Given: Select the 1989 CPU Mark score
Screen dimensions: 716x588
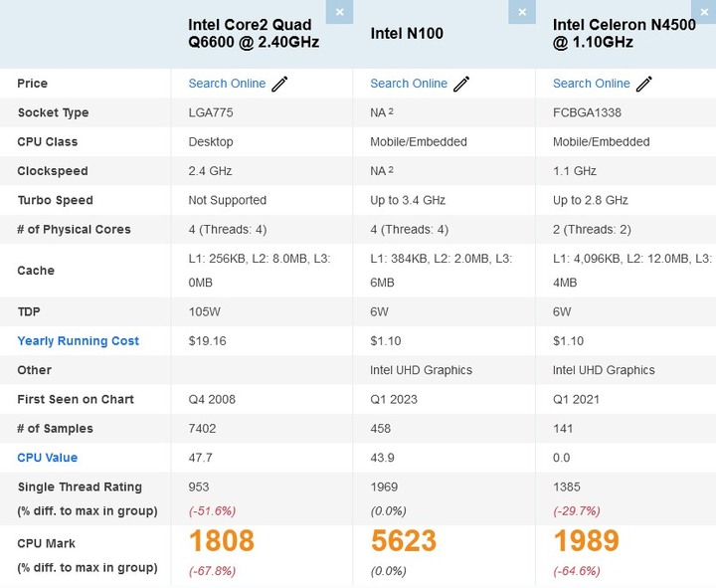Looking at the screenshot, I should coord(587,541).
